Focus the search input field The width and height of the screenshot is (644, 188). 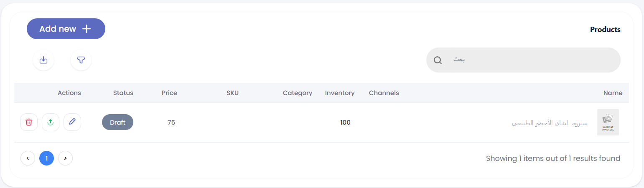[x=523, y=60]
